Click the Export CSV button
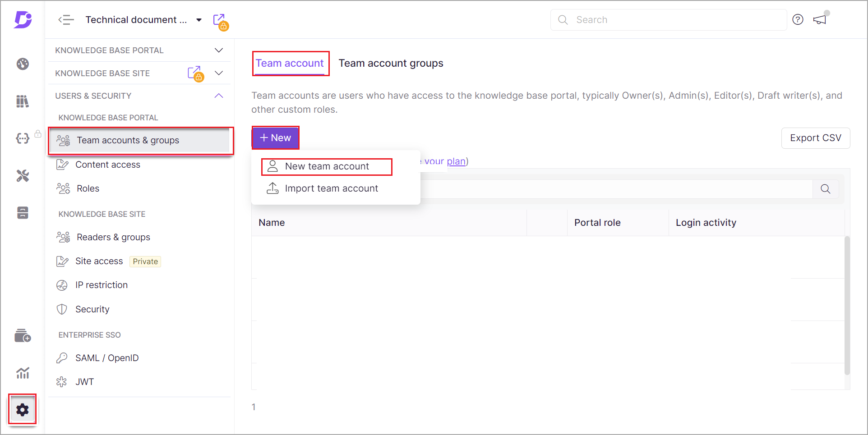The image size is (868, 435). tap(815, 138)
